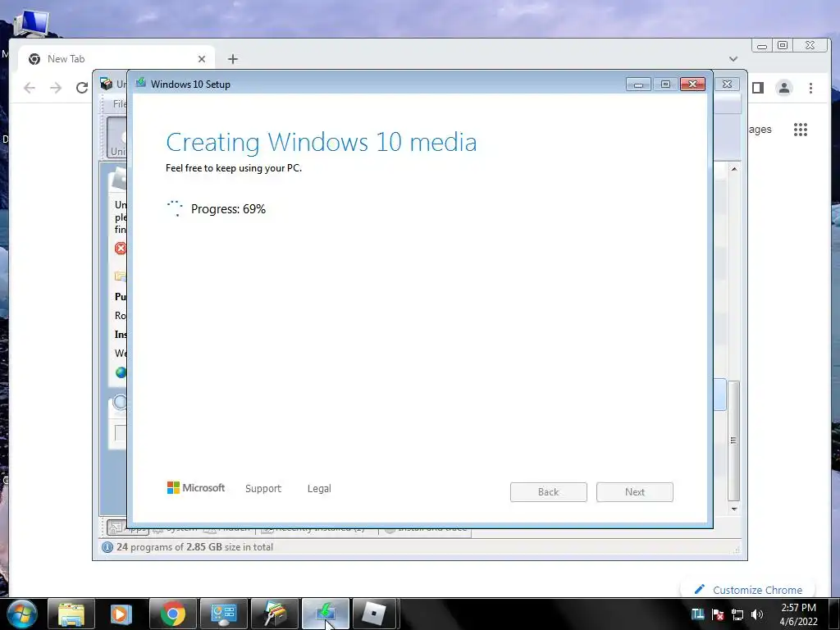Image resolution: width=840 pixels, height=630 pixels.
Task: Switch to the uninstaller app on the taskbar
Action: click(274, 614)
